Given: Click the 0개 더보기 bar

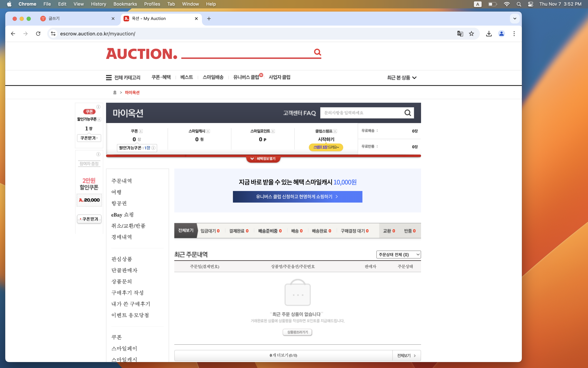Looking at the screenshot, I should 283,355.
